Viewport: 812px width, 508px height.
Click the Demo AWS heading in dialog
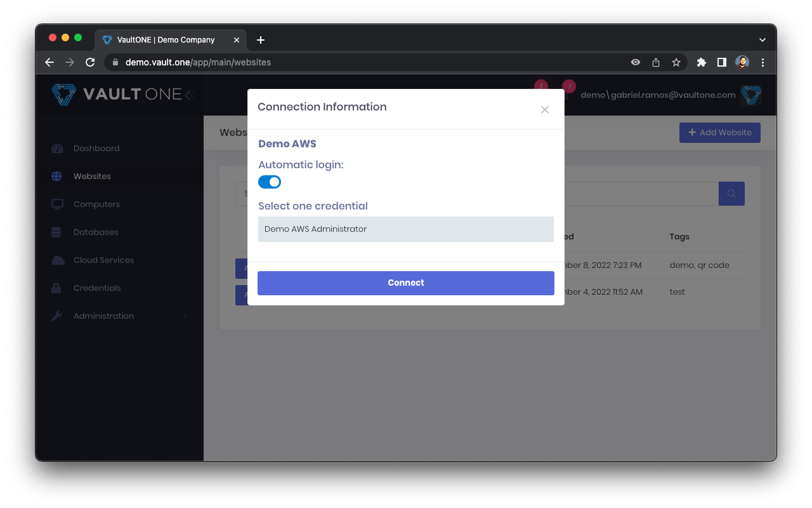(287, 144)
